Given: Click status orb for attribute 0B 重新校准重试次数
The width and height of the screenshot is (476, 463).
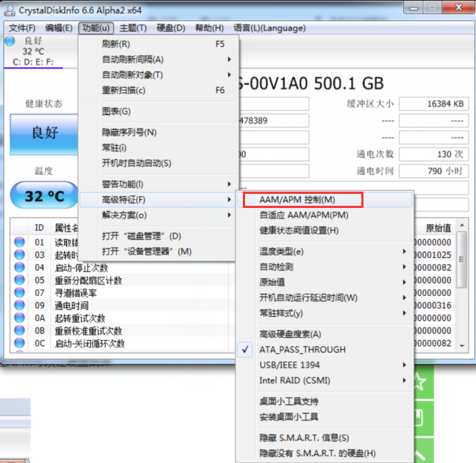Looking at the screenshot, I should [x=19, y=330].
